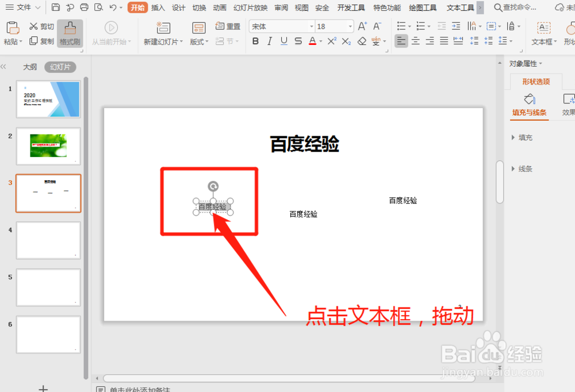Viewport: 575px width, 392px height.
Task: Select slide 2 thumbnail with green image
Action: [48, 147]
